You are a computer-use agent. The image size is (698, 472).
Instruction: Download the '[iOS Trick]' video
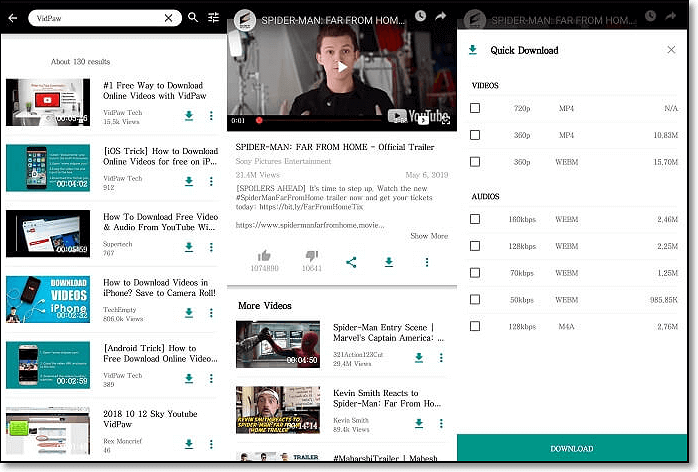[x=189, y=181]
